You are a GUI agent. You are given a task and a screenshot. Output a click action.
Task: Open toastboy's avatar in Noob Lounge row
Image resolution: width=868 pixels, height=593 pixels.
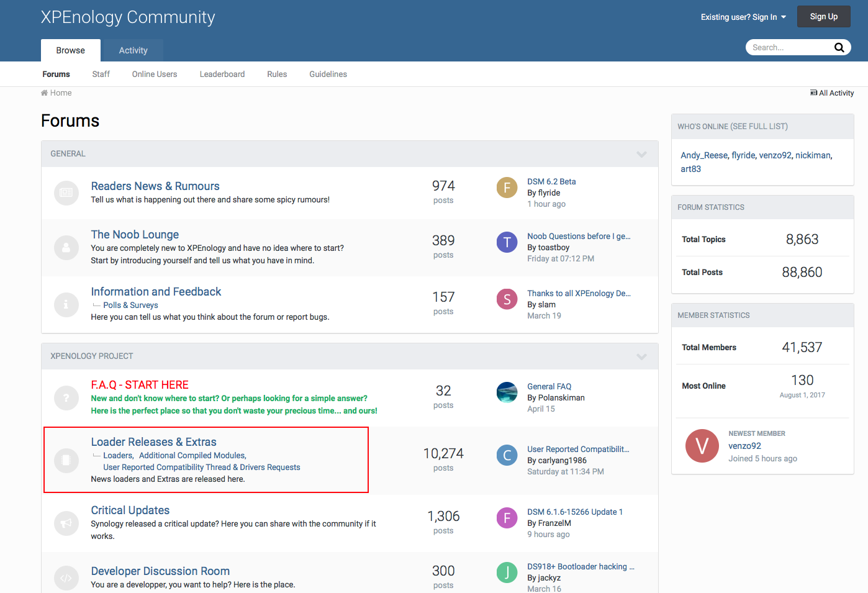pos(507,242)
